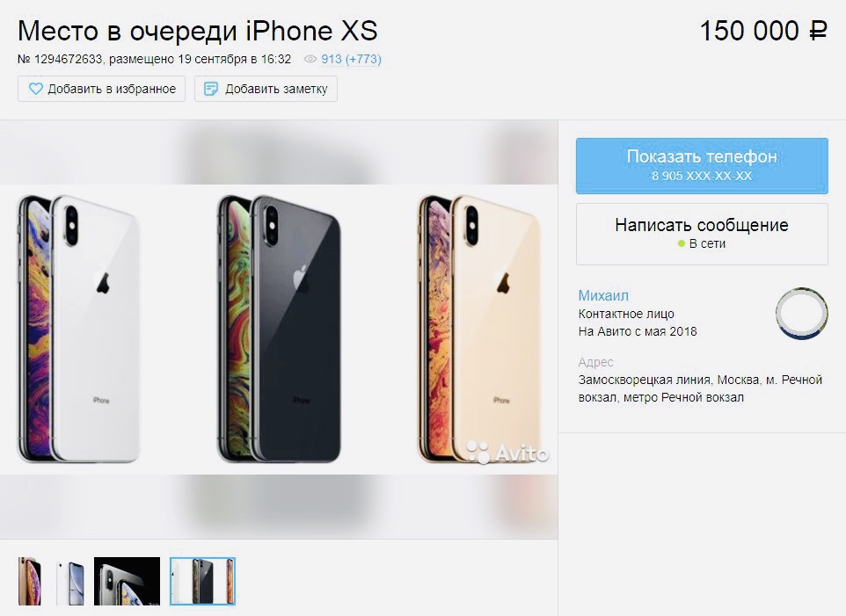Screen dimensions: 846x616
Task: Open seller profile link Михаил
Action: 603,295
